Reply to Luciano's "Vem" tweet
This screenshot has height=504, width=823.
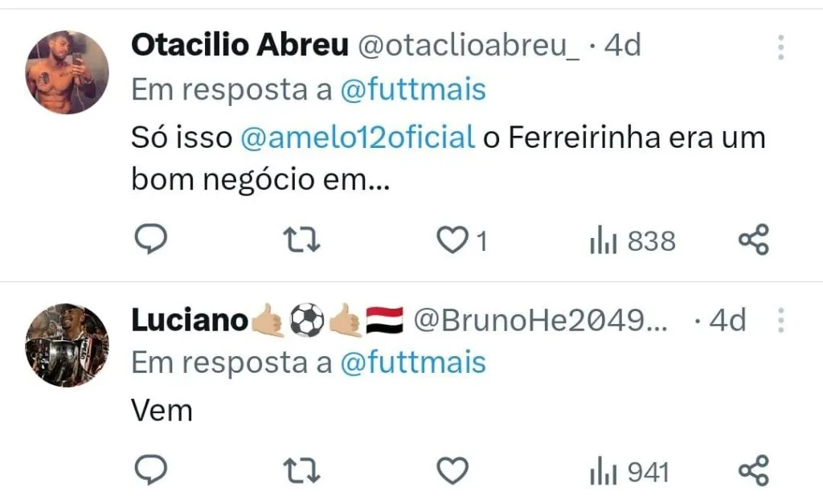coord(149,471)
